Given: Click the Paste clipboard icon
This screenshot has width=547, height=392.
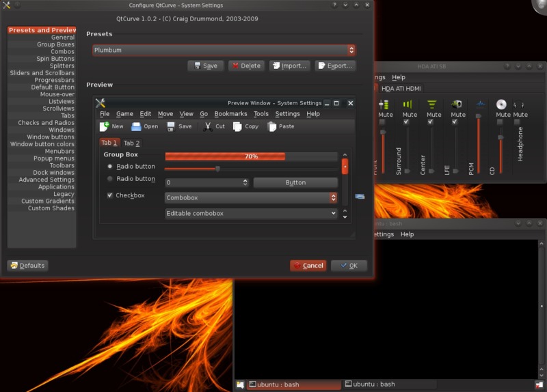Looking at the screenshot, I should pos(271,126).
